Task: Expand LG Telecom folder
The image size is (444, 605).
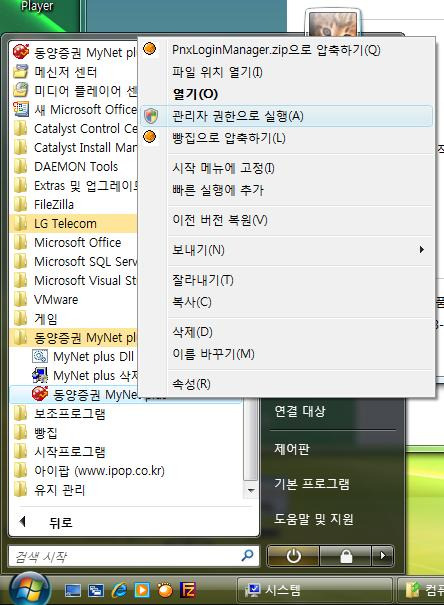Action: pos(73,223)
